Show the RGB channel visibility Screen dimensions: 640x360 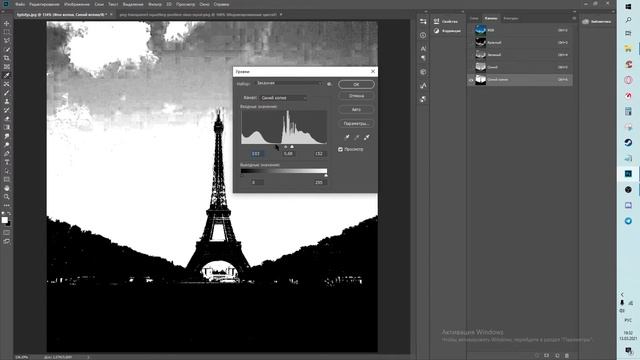pos(471,30)
